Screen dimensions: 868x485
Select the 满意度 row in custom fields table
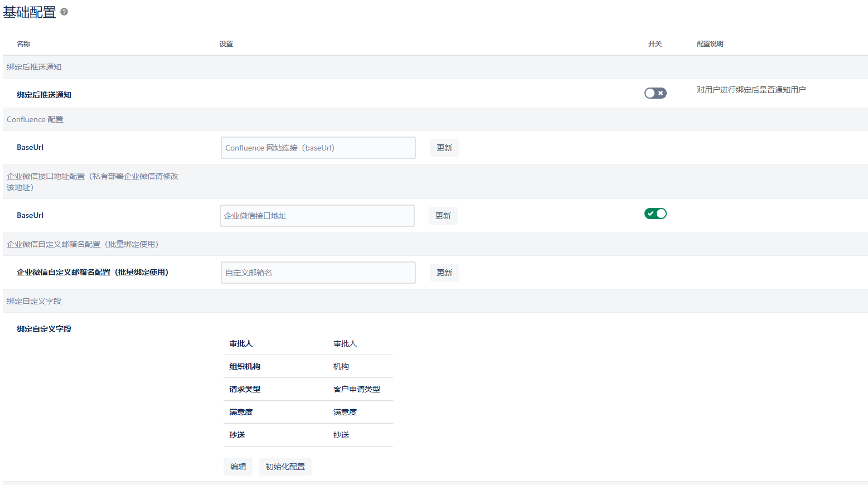pyautogui.click(x=308, y=412)
